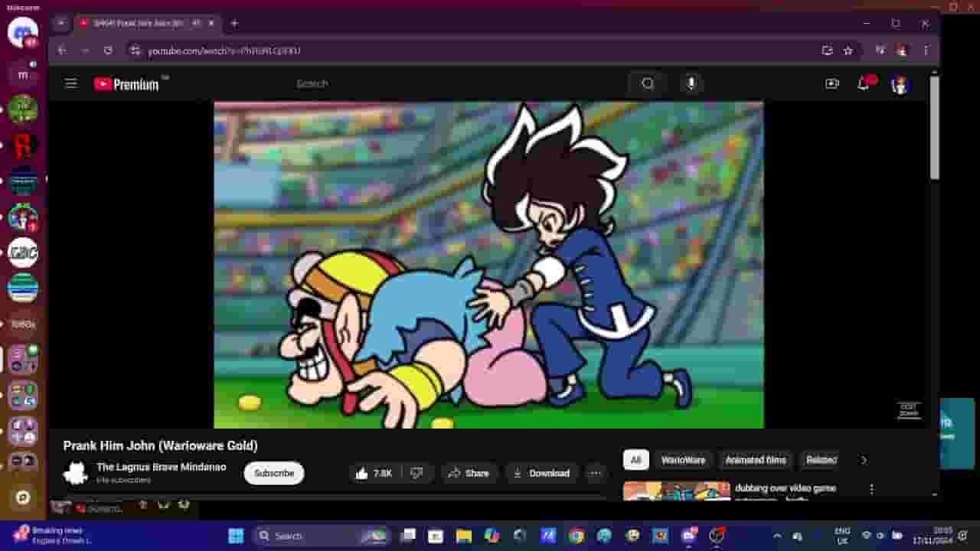Open The Lagnus Brave Mindanao channel name
Screen dimensions: 980x551
161,467
